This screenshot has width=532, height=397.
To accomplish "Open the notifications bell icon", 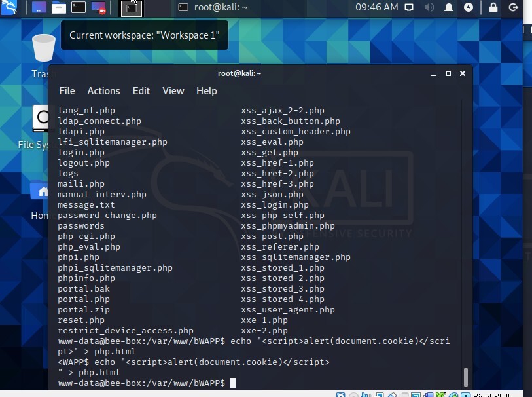I will (448, 7).
